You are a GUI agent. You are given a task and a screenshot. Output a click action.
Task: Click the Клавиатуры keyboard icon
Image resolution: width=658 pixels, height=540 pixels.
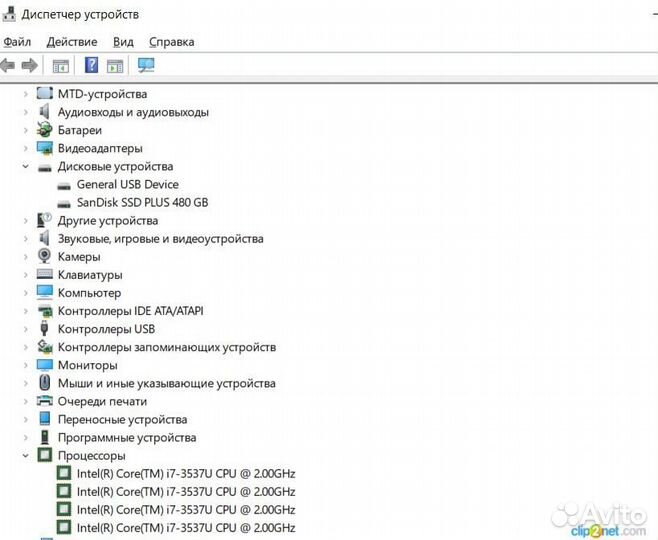tap(44, 274)
